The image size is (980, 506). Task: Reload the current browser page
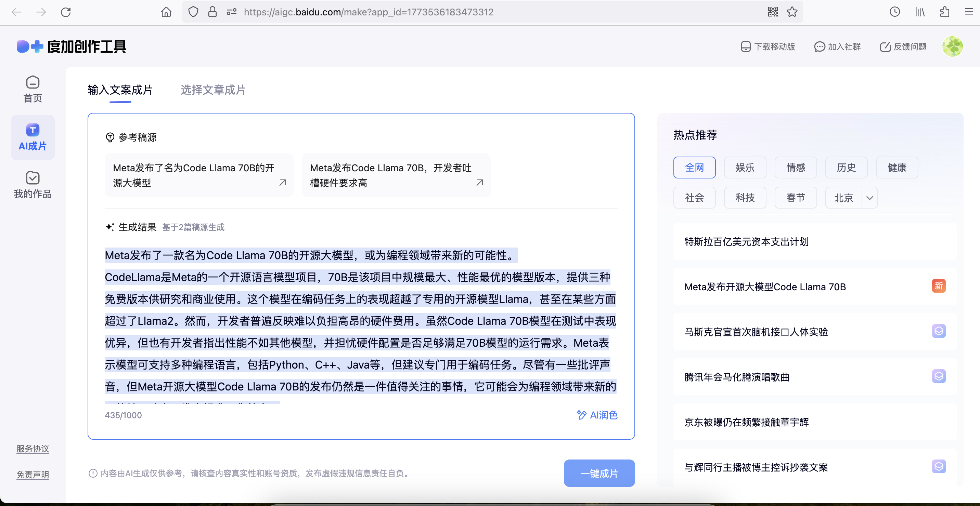(66, 12)
